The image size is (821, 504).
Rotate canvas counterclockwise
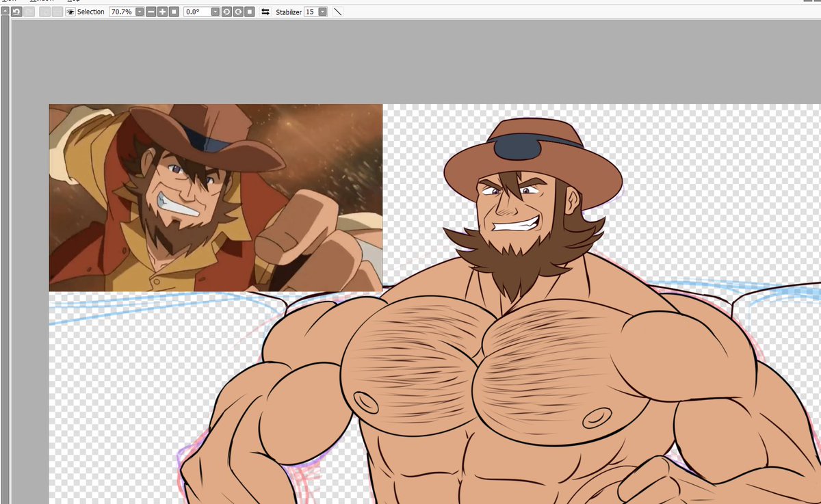point(226,12)
